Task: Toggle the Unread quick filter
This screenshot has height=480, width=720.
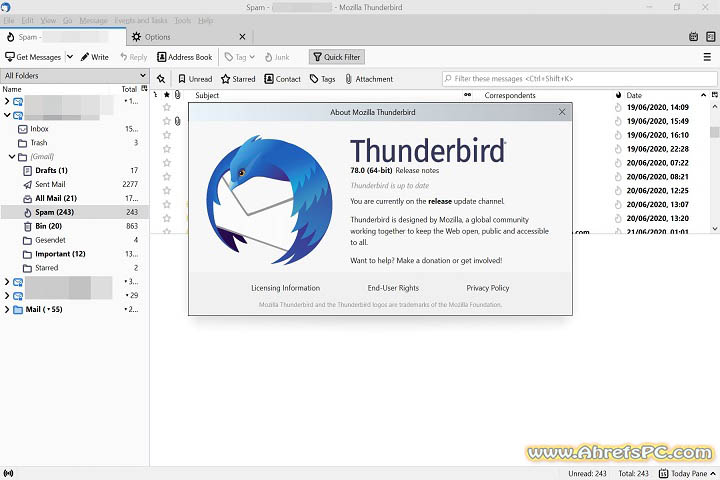Action: point(195,79)
